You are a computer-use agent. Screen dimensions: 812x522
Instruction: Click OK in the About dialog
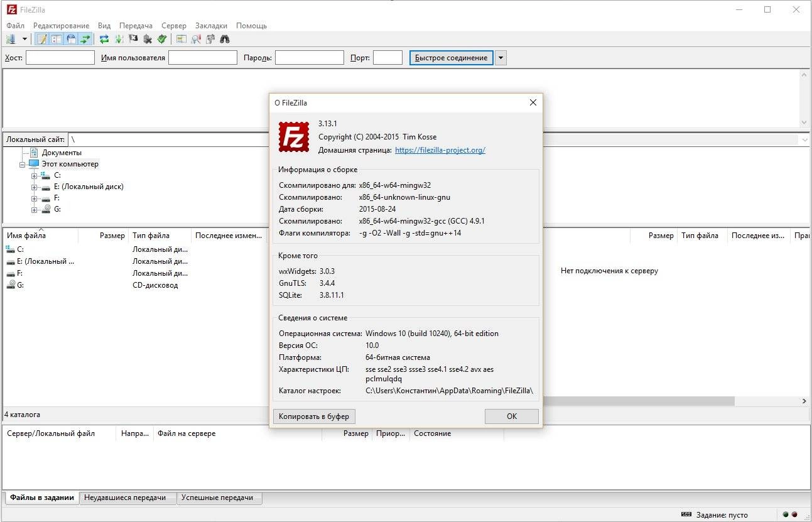click(512, 416)
